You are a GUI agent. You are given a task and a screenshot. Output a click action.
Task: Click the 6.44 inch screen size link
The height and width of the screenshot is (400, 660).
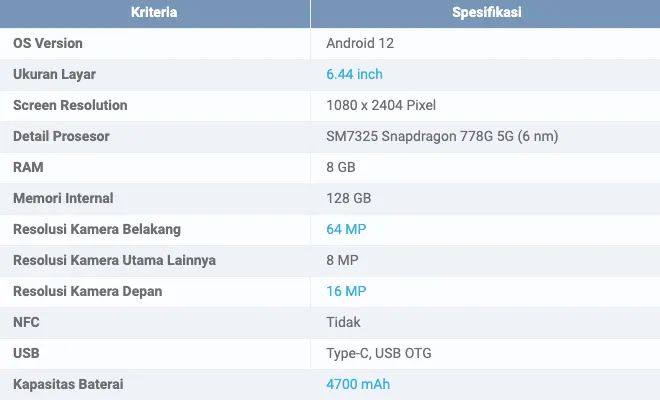click(x=354, y=74)
